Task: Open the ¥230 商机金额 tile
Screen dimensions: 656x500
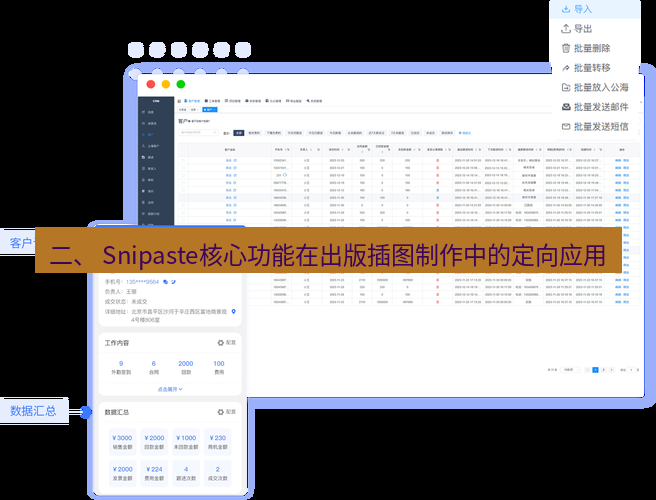Action: coord(218,442)
